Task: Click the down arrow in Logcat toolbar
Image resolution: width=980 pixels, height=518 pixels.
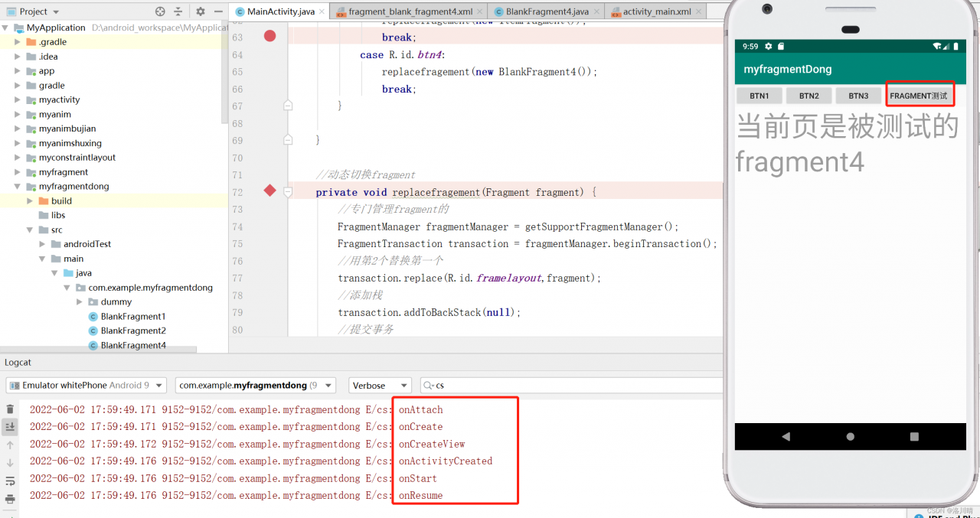Action: [10, 463]
